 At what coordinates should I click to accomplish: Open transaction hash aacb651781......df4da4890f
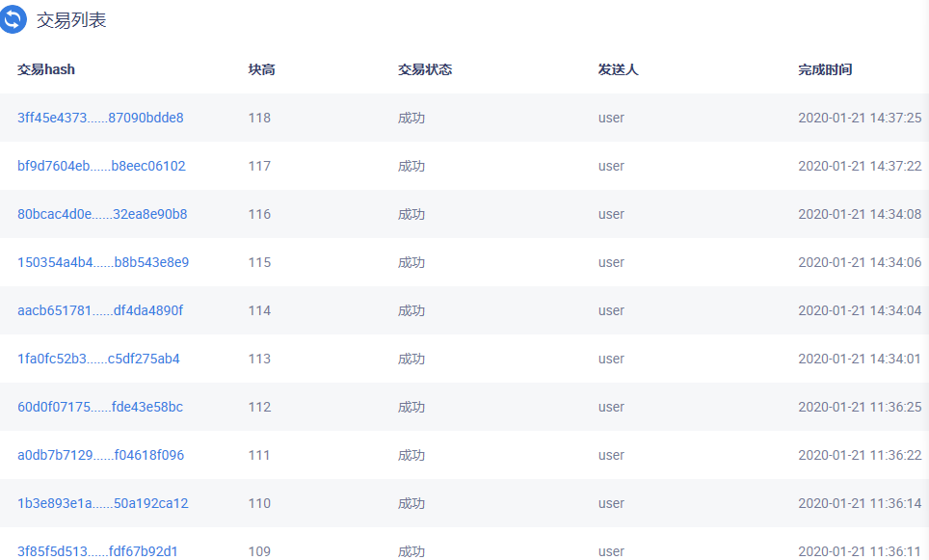tap(100, 310)
